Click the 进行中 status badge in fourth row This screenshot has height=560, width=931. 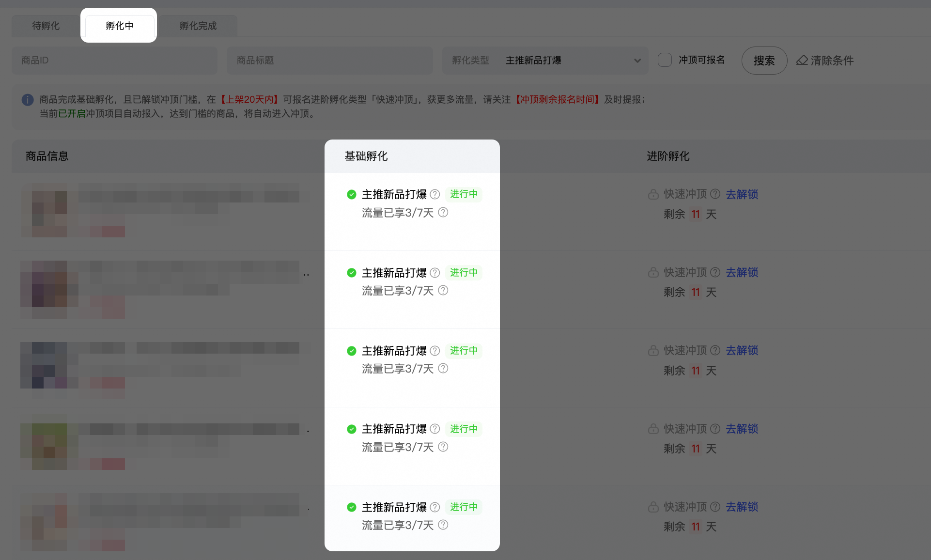point(464,429)
